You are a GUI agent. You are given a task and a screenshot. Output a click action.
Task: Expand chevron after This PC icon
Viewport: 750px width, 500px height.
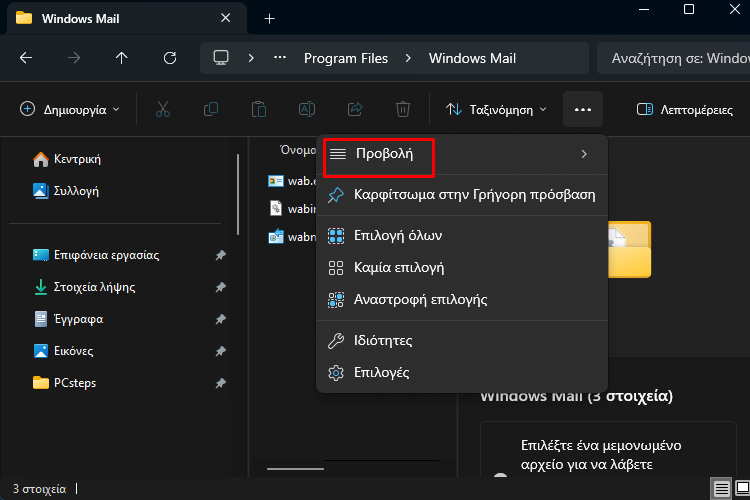tap(251, 58)
